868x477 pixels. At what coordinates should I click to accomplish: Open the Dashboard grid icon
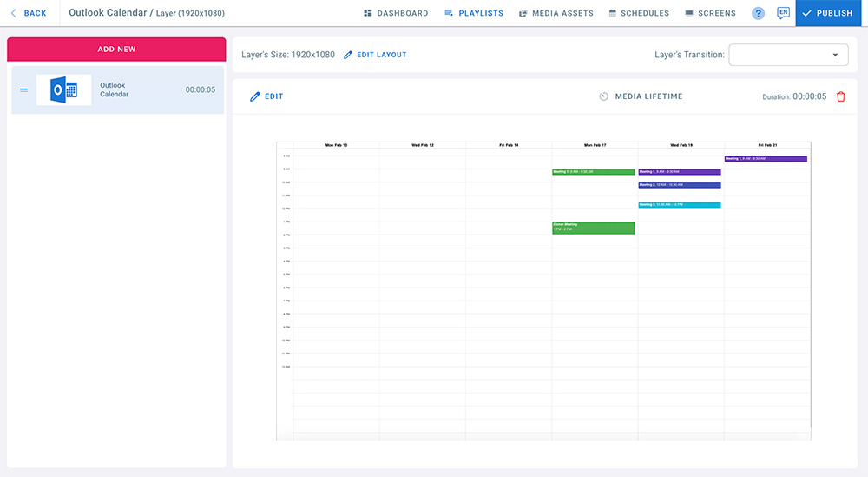pos(367,13)
